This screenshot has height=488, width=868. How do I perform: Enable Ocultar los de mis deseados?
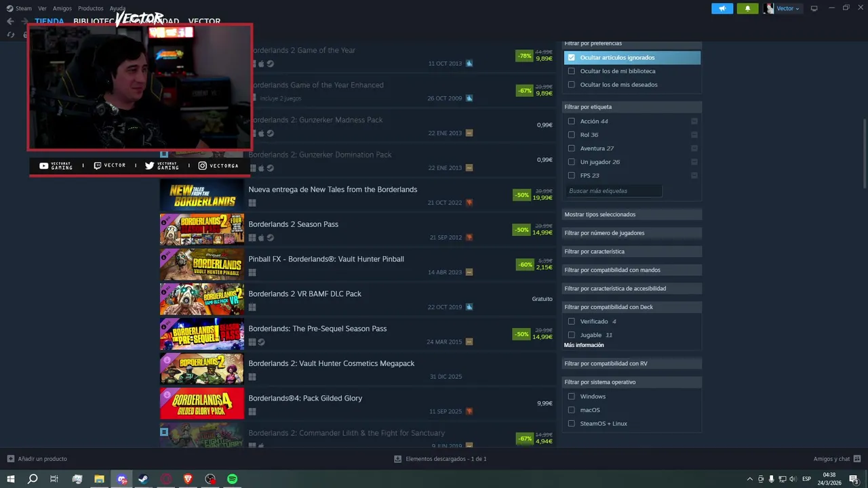571,85
